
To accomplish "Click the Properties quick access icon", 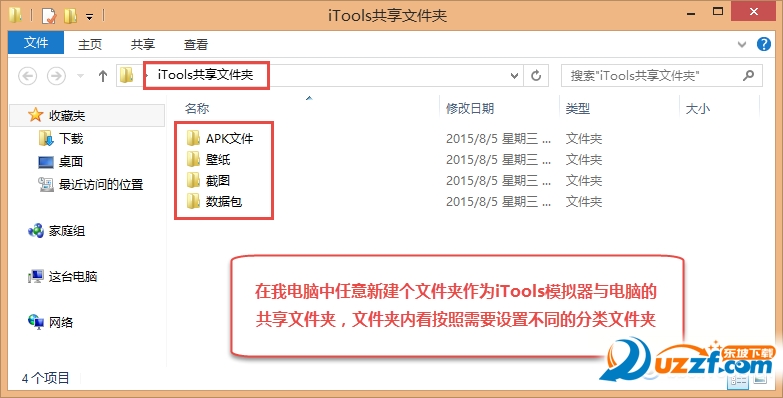I will (49, 15).
